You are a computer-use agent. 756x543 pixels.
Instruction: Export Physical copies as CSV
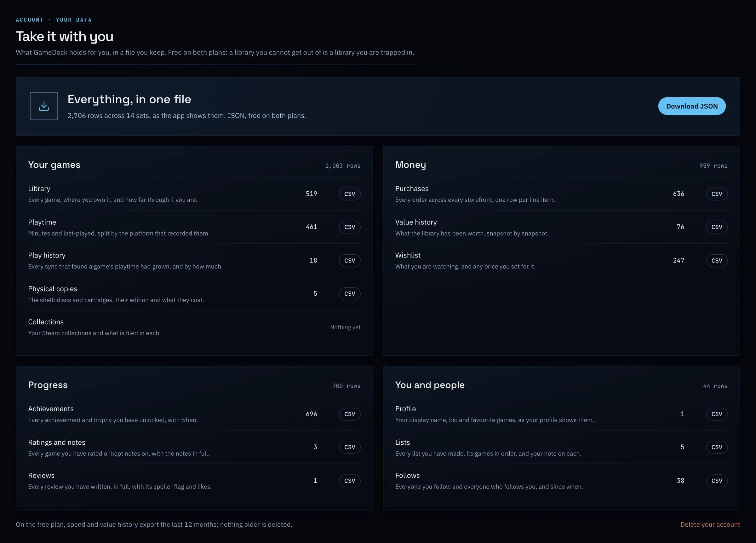coord(349,293)
